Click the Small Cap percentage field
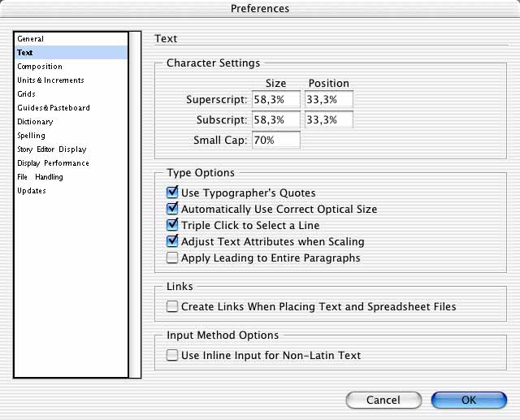This screenshot has height=420, width=520. (276, 140)
